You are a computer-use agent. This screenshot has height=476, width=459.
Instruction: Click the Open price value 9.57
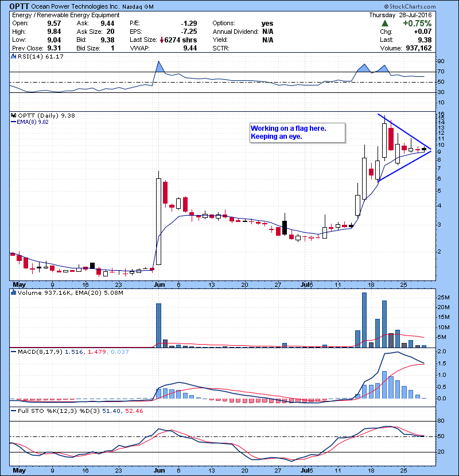click(x=54, y=24)
